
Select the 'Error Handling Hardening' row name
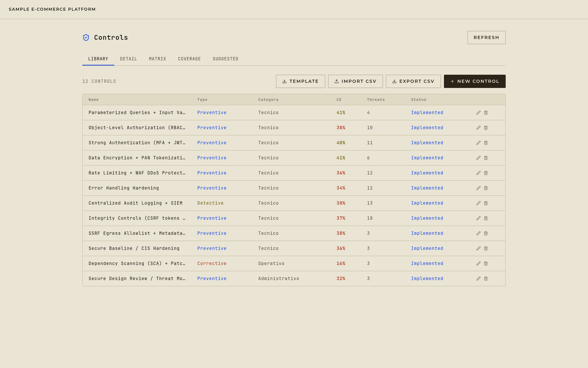[x=124, y=188]
